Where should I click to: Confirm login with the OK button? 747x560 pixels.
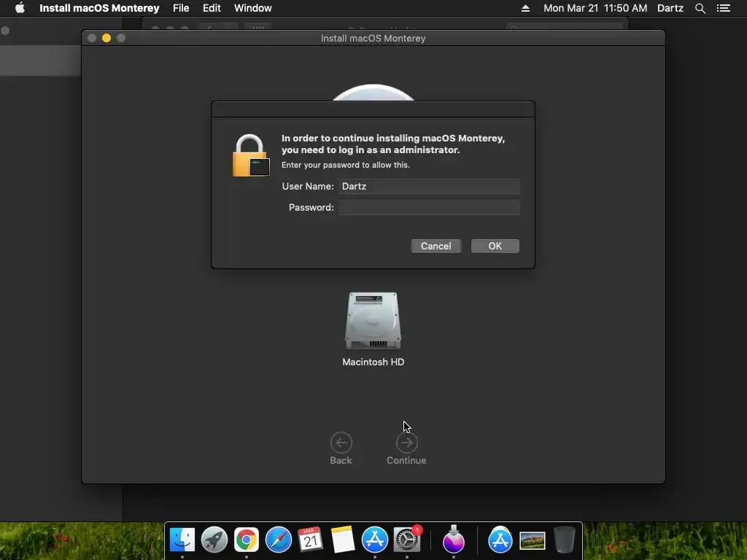click(495, 246)
